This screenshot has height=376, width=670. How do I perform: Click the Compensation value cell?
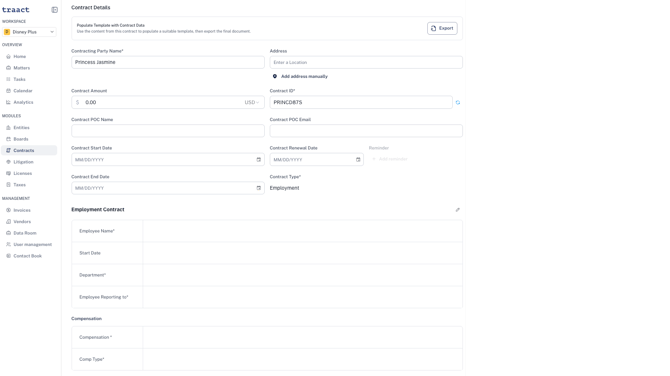pos(303,338)
